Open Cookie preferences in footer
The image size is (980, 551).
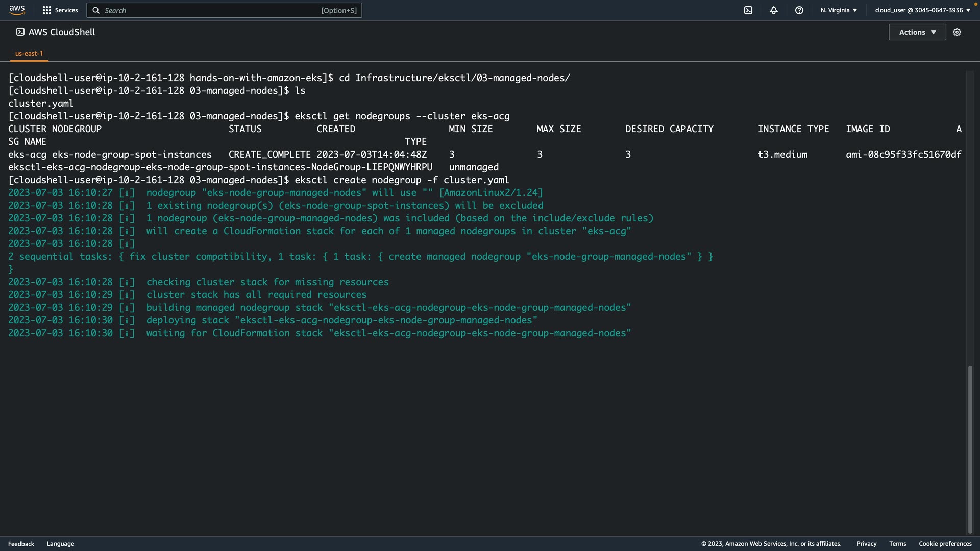945,544
